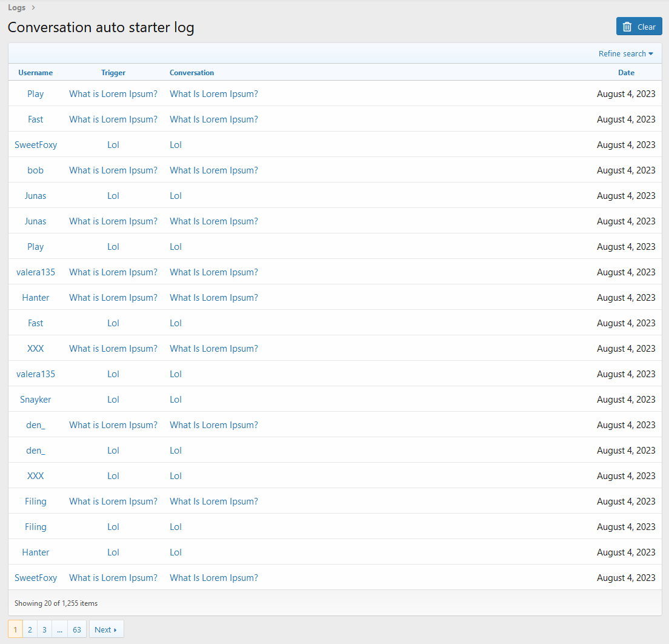Open the Snayker username link
Image resolution: width=669 pixels, height=644 pixels.
(35, 400)
